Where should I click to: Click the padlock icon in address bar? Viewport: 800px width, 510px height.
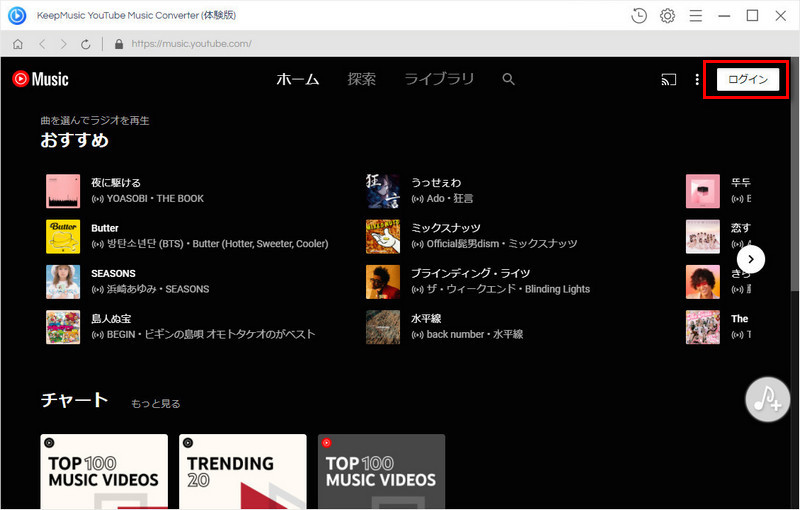pyautogui.click(x=119, y=44)
